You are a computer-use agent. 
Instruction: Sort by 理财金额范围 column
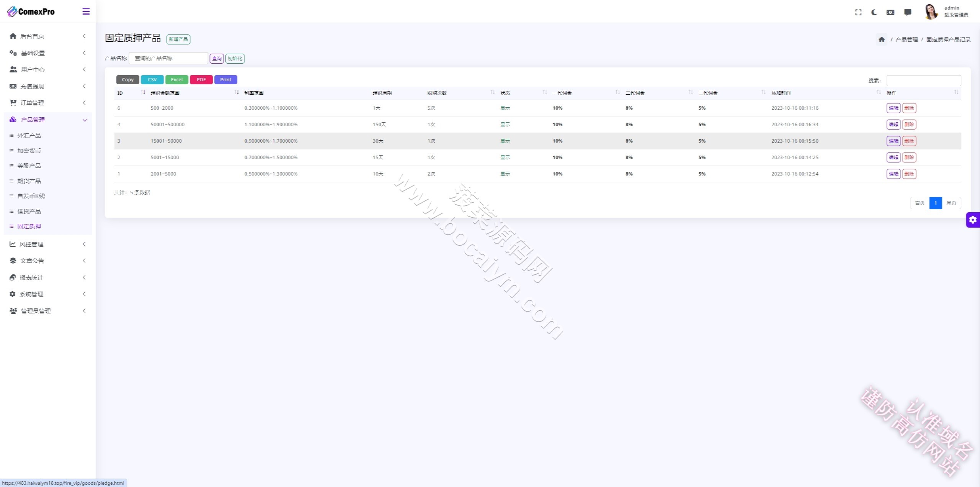point(194,93)
